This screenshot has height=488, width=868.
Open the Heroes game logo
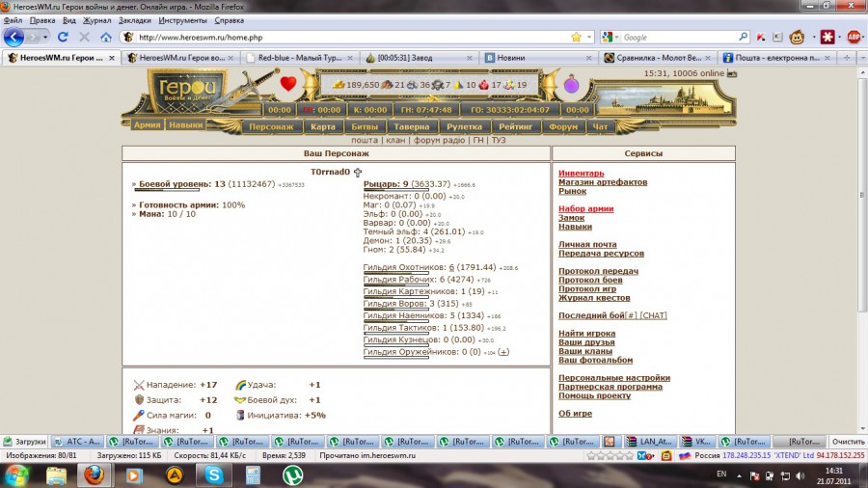tap(186, 90)
